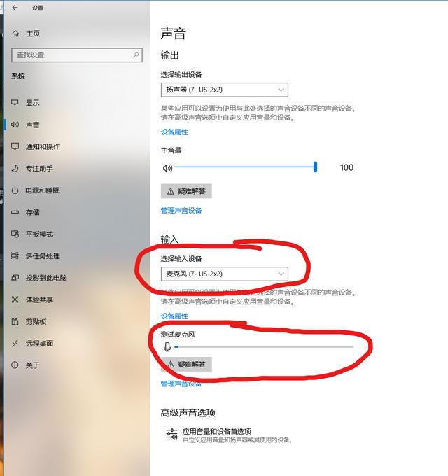Click into the 查找设置 search field

pos(77,55)
